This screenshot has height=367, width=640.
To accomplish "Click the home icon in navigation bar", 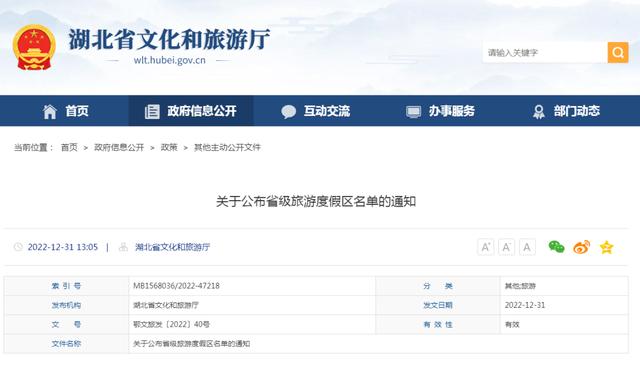I will (x=50, y=111).
